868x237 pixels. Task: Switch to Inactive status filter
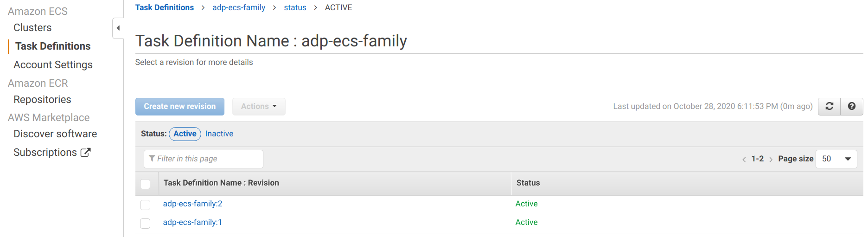(219, 134)
